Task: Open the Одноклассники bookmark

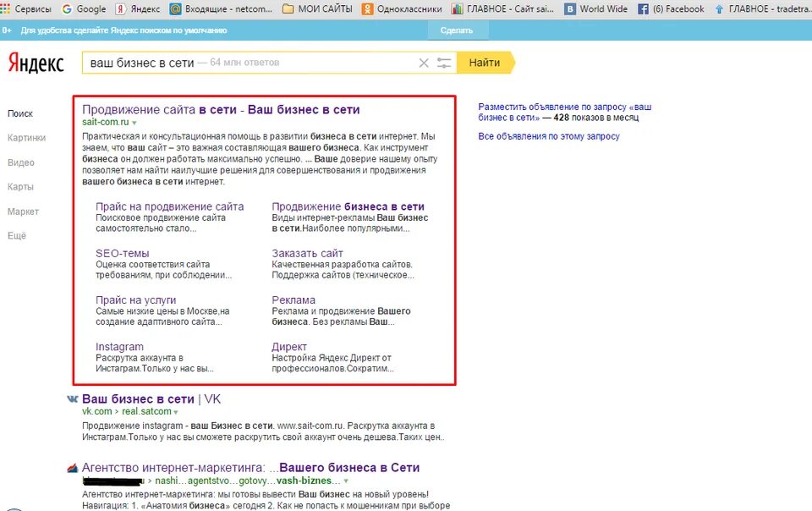Action: tap(402, 8)
